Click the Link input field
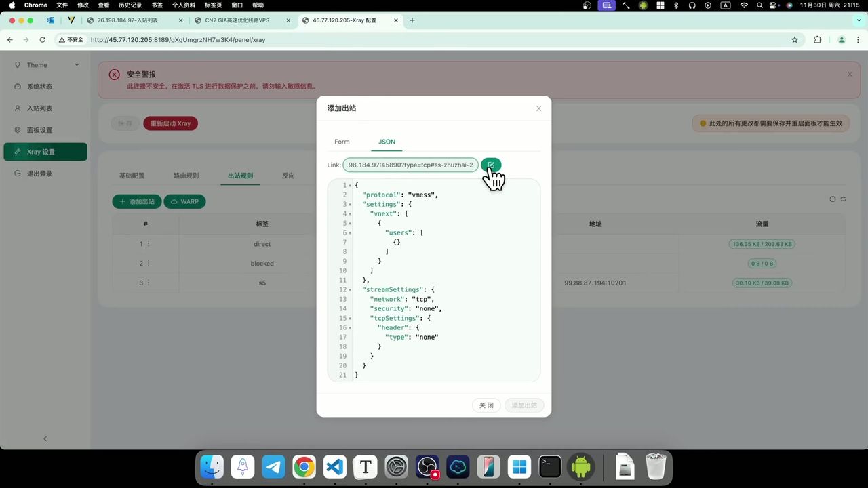 click(410, 165)
